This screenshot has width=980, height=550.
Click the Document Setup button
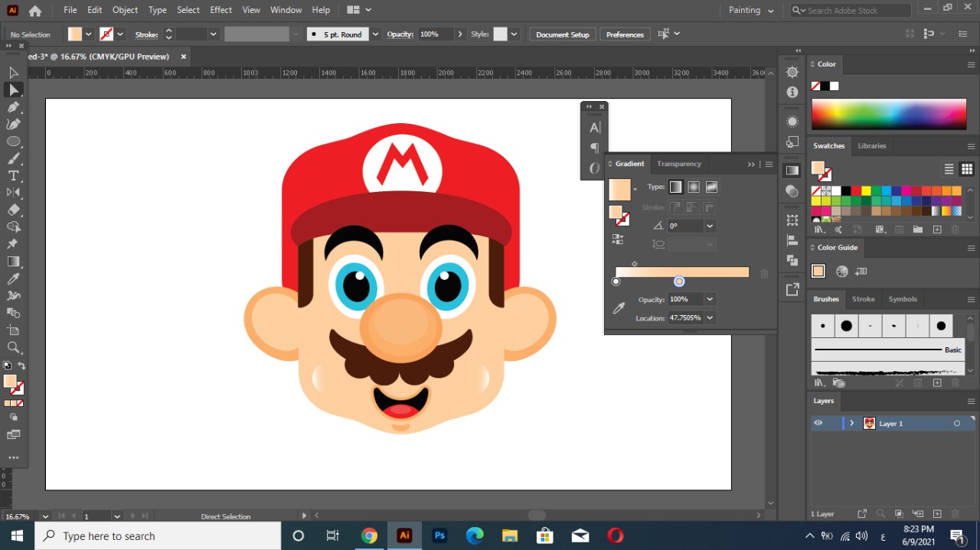click(563, 34)
